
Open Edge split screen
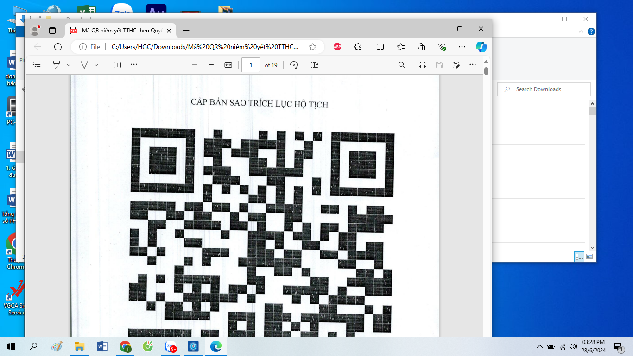(x=380, y=47)
